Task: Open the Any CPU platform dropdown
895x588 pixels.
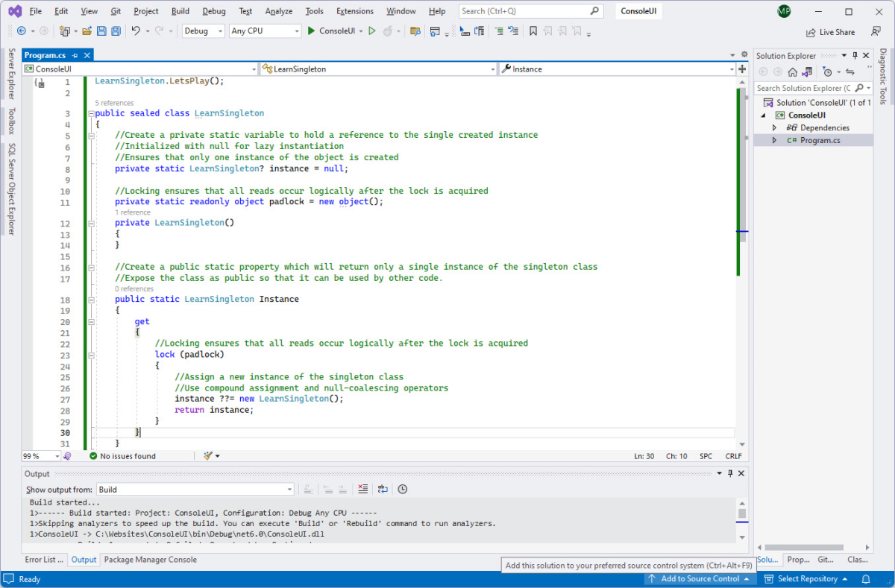Action: 265,31
